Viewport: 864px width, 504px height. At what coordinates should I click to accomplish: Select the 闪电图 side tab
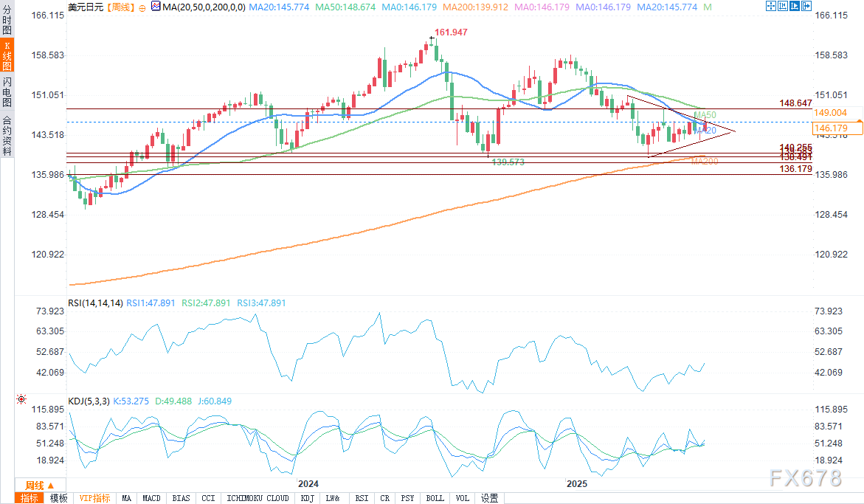[x=7, y=92]
